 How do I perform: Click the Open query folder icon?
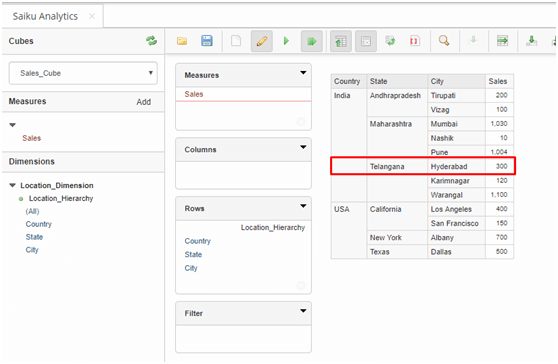click(182, 41)
